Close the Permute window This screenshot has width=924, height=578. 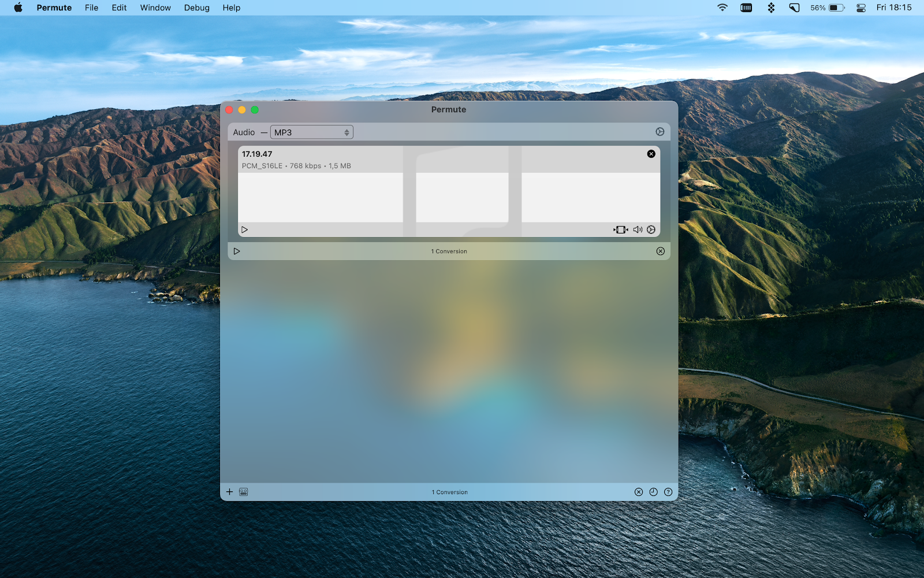coord(229,110)
